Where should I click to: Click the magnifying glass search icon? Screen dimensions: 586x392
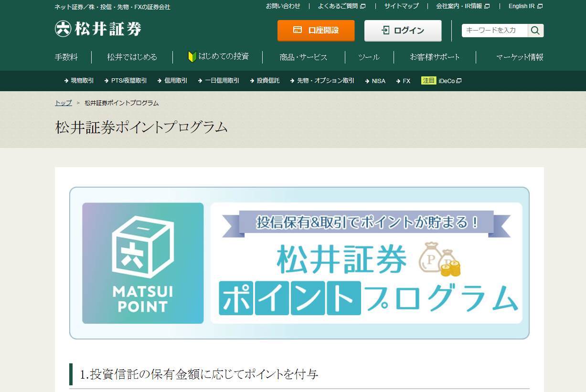(x=535, y=30)
